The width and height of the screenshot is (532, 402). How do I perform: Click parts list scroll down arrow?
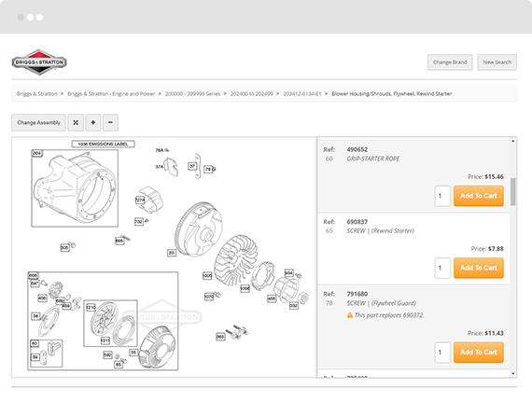(x=513, y=373)
